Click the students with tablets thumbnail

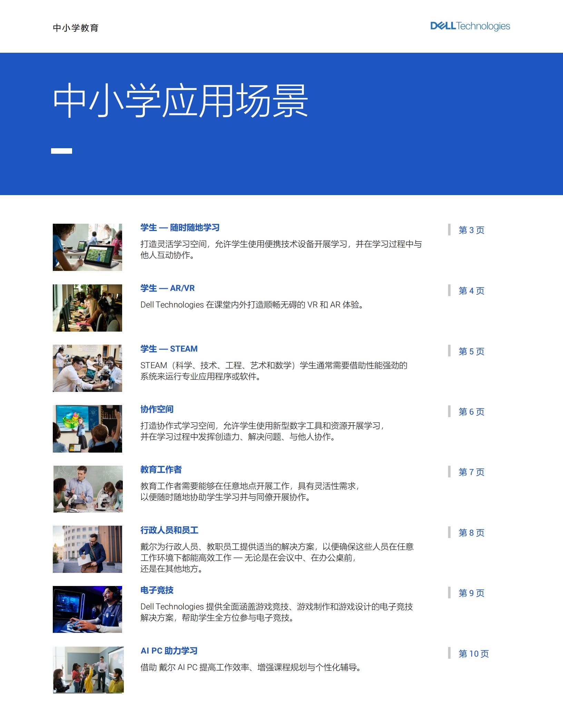click(x=87, y=247)
